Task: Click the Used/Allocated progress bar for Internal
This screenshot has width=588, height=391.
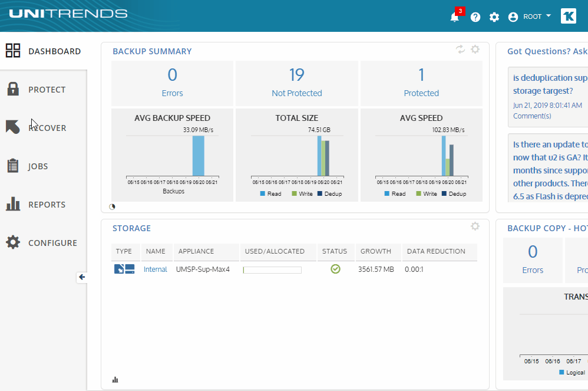Action: click(x=272, y=270)
